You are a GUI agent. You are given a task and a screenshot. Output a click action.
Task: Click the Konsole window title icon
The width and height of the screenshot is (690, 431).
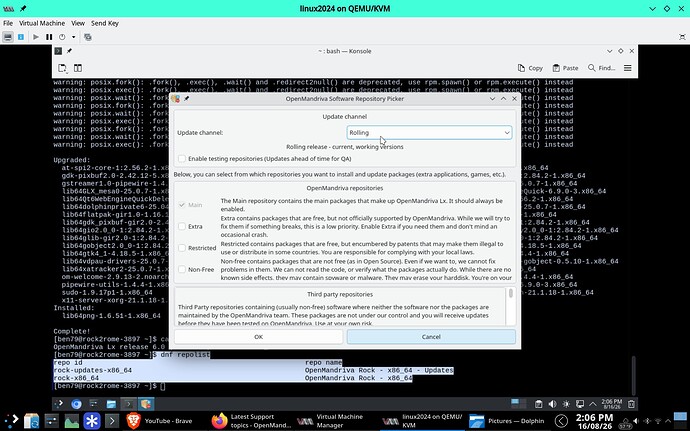[58, 51]
